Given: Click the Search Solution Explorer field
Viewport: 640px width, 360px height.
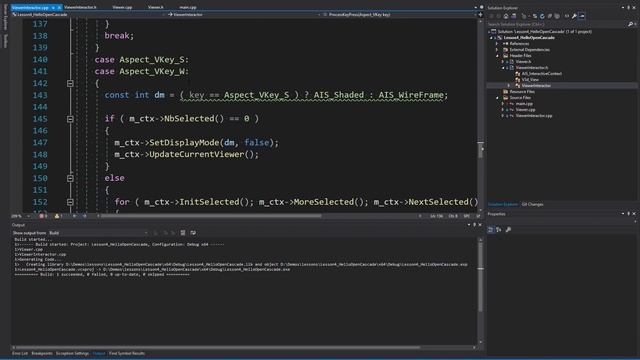Looking at the screenshot, I should [x=557, y=24].
